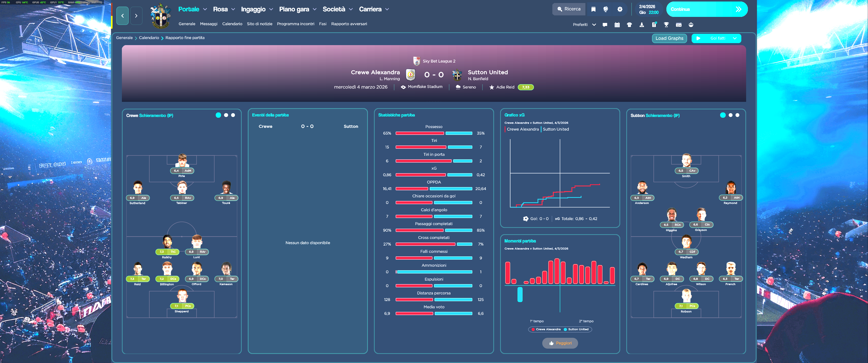Click the Possesso red bar
This screenshot has width=868, height=363.
pos(420,133)
